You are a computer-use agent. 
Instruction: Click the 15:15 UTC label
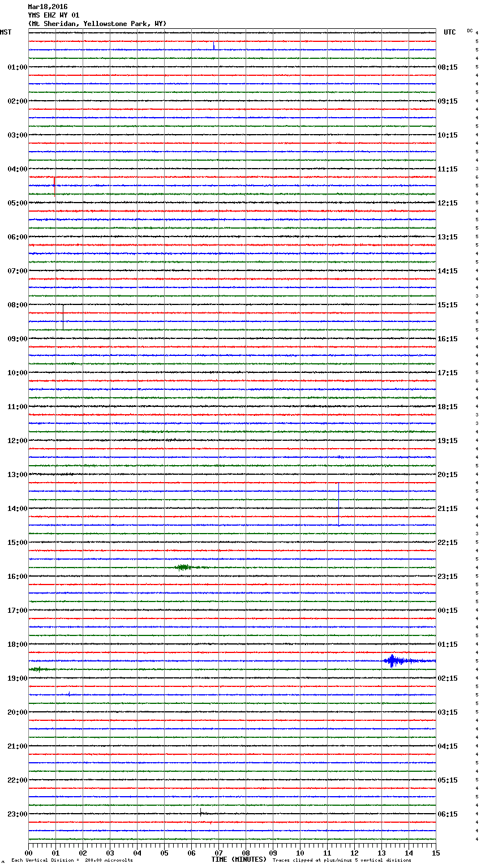(448, 305)
